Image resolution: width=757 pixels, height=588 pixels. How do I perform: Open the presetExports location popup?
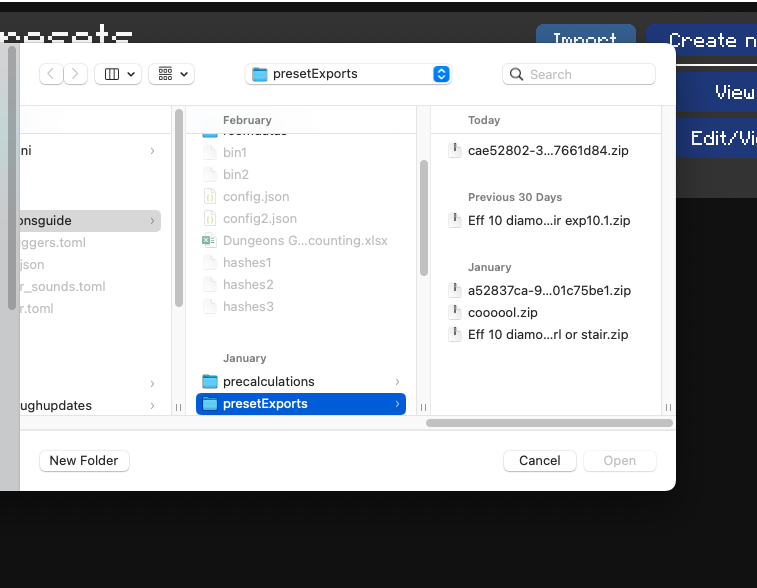point(348,74)
